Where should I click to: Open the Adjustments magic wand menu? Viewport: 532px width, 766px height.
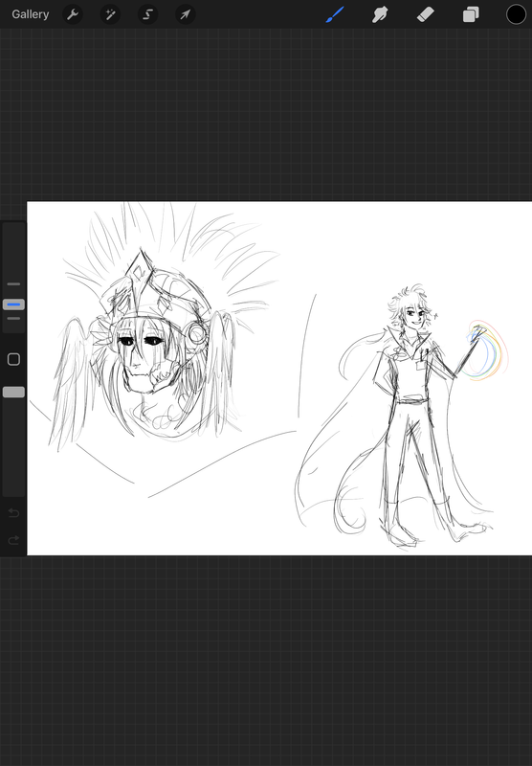(x=110, y=14)
